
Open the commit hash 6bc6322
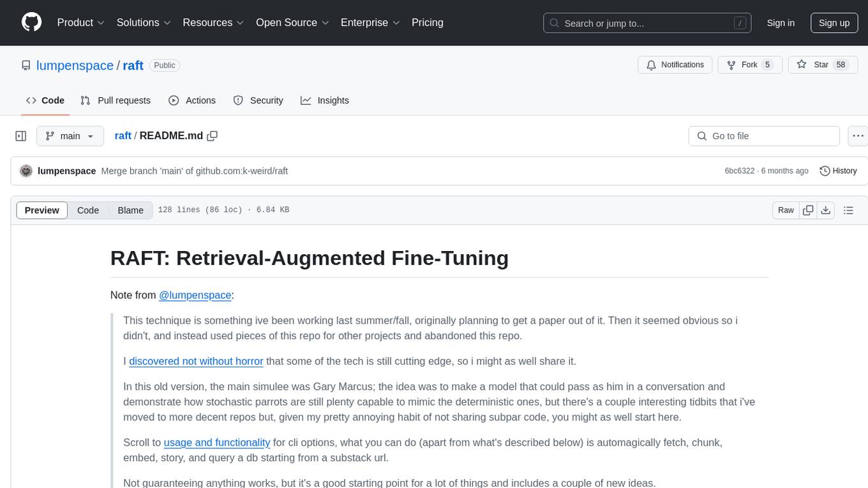point(739,171)
